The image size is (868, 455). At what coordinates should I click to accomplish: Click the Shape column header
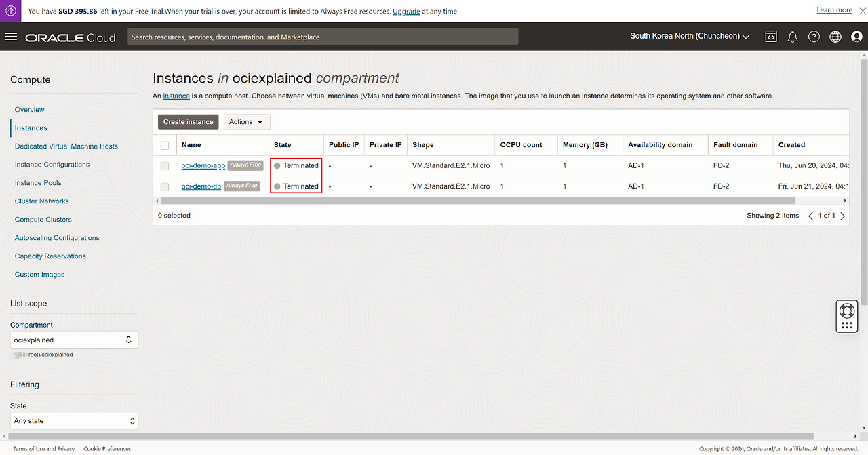pos(423,145)
